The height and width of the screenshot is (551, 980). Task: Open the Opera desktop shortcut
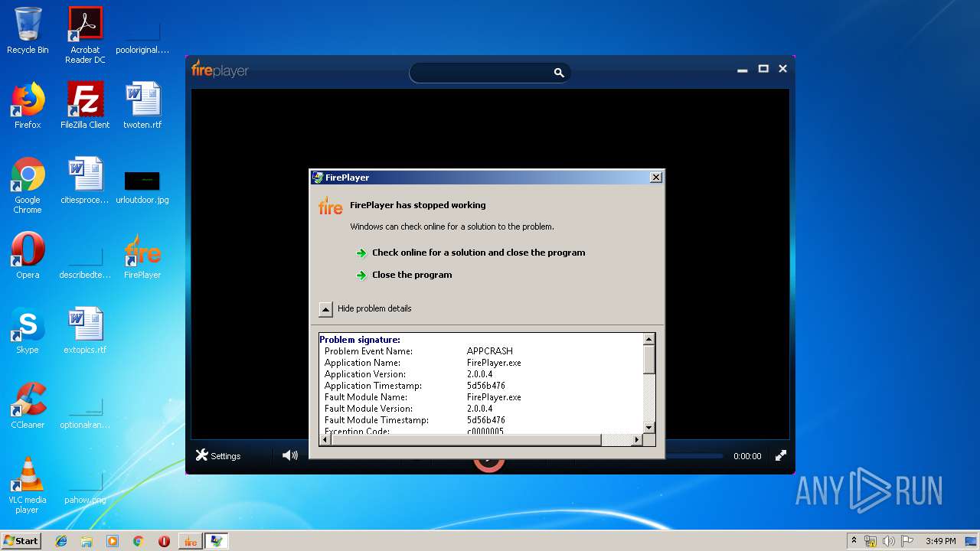click(28, 255)
